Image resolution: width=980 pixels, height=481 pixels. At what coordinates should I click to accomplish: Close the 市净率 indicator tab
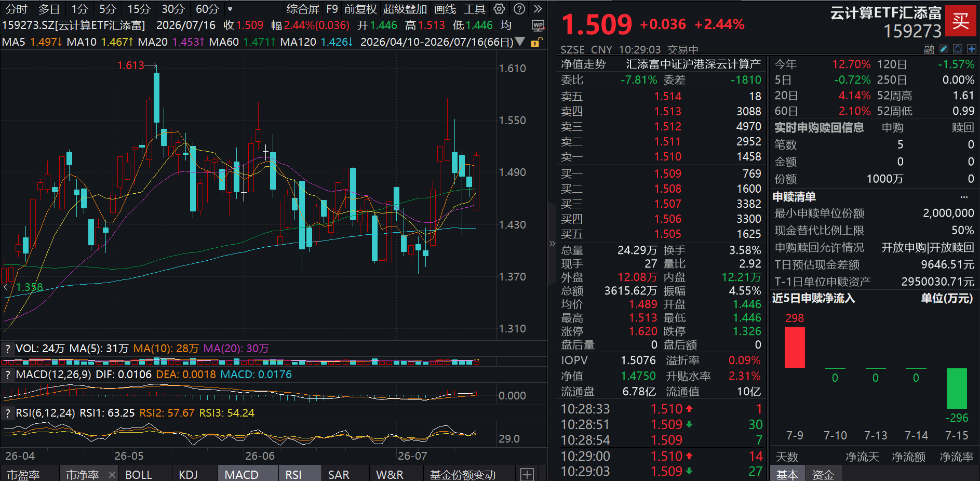[x=112, y=474]
